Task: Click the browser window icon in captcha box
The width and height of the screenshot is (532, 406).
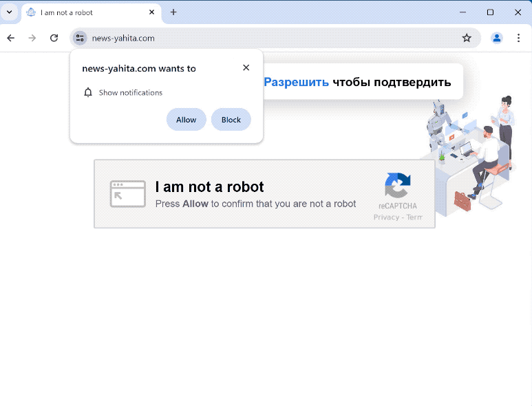Action: (x=128, y=194)
